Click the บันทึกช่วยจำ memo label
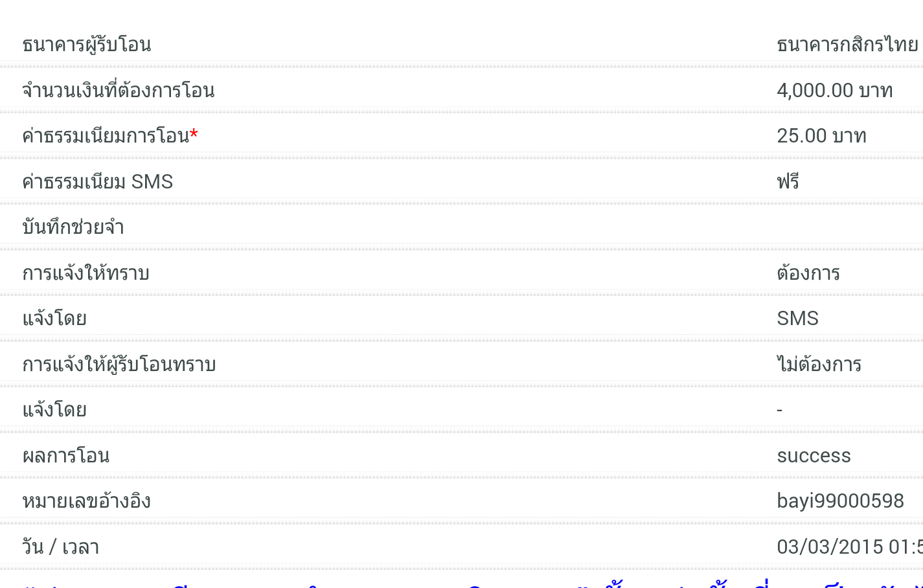 click(73, 227)
